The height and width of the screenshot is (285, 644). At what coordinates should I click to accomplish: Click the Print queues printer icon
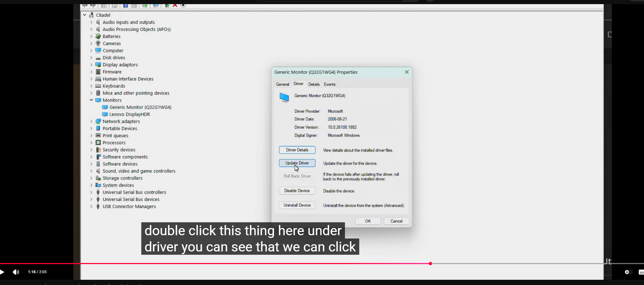pos(98,135)
